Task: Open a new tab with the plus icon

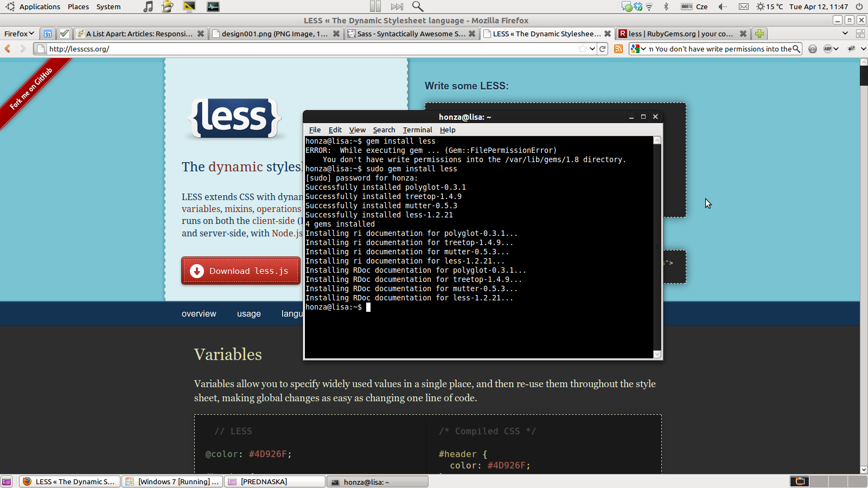Action: pyautogui.click(x=759, y=34)
